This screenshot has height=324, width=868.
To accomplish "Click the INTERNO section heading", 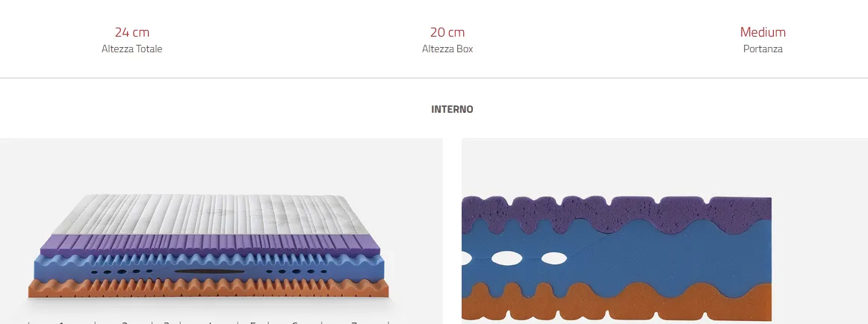I will click(x=452, y=109).
